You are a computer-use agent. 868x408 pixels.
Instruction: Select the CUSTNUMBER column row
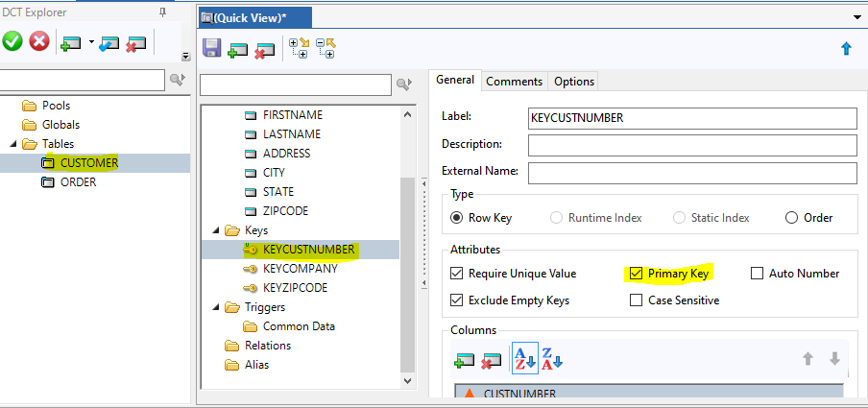click(649, 392)
